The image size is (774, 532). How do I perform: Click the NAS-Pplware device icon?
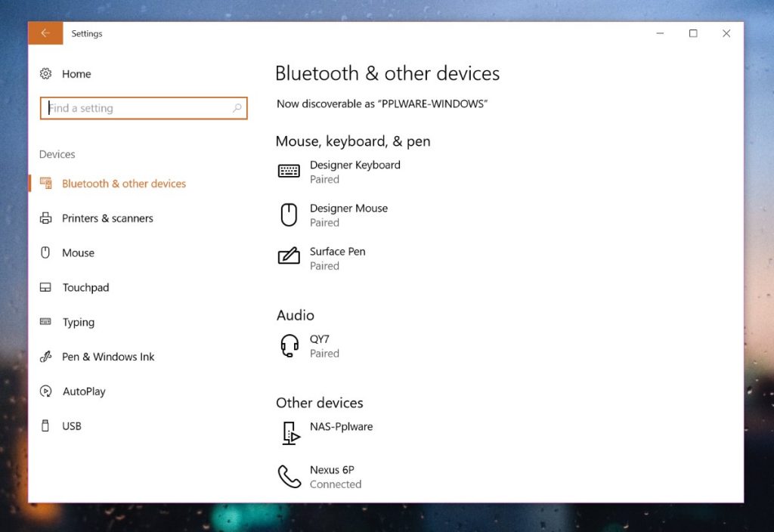(x=291, y=433)
